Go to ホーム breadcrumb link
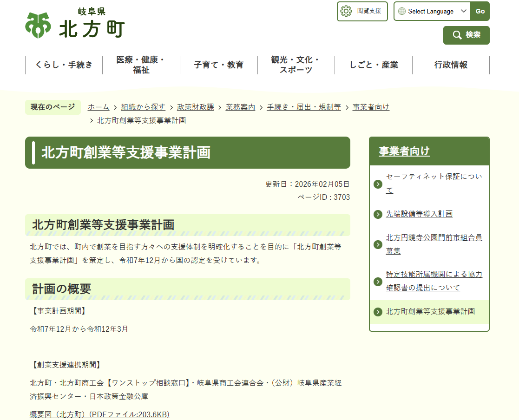Viewport: 519px width, 420px height. coord(99,107)
